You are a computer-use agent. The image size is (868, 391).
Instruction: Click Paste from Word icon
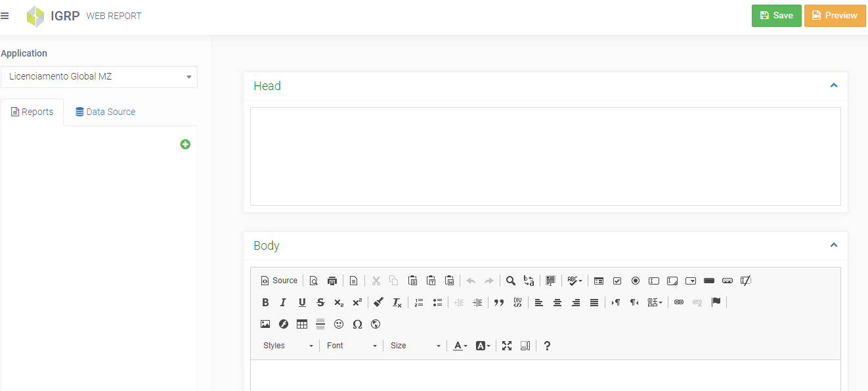(449, 281)
